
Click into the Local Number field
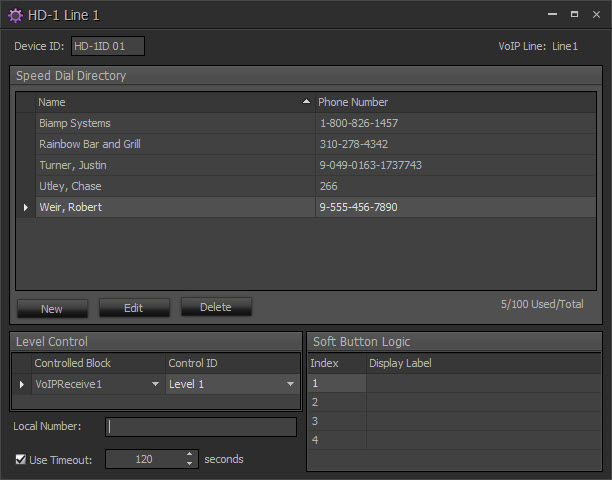point(201,427)
